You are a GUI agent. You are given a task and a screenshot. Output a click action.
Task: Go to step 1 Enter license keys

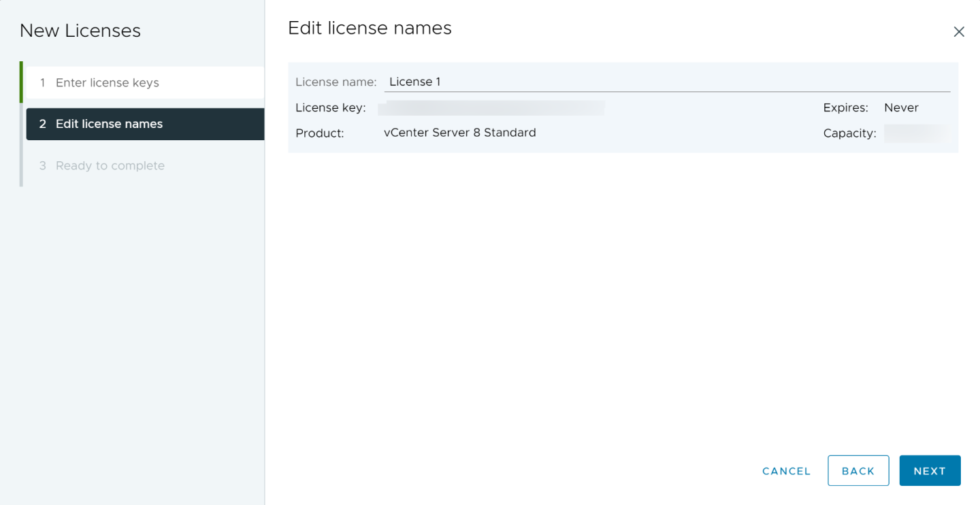pyautogui.click(x=108, y=82)
